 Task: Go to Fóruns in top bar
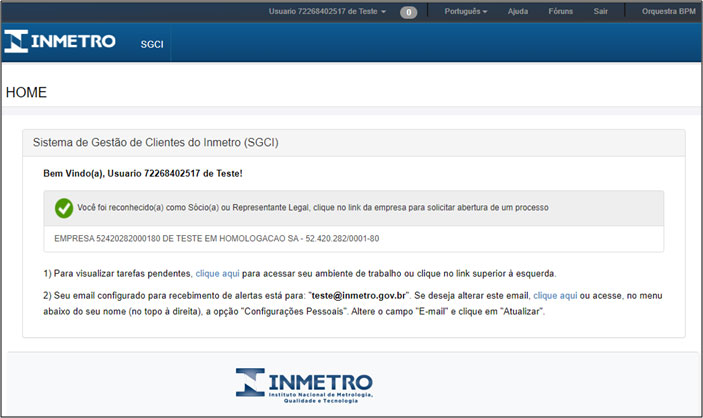click(559, 12)
